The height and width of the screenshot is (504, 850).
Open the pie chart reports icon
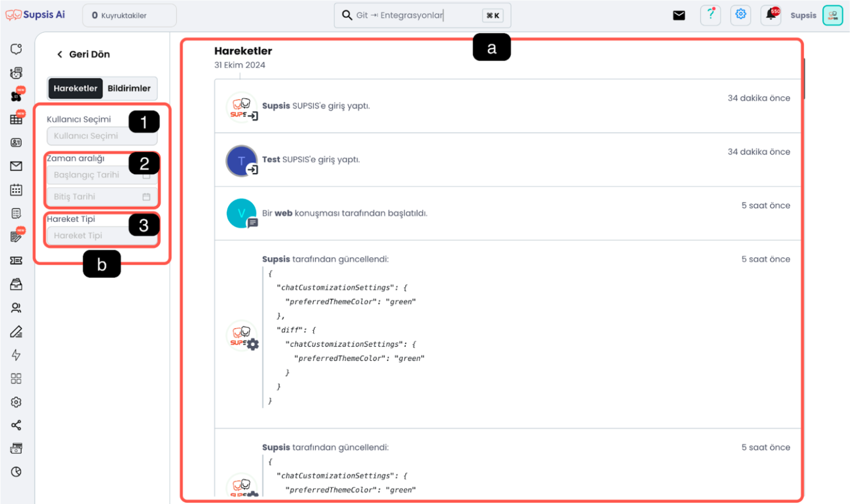16,472
